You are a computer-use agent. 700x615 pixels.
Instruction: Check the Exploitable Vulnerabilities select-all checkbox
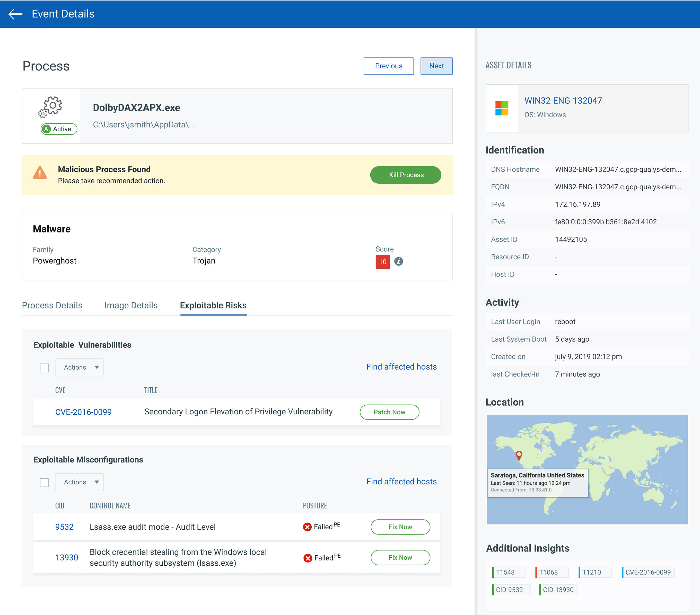tap(44, 368)
